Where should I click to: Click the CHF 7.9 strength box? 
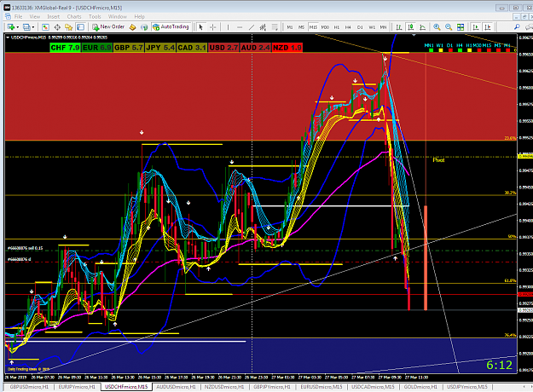65,48
